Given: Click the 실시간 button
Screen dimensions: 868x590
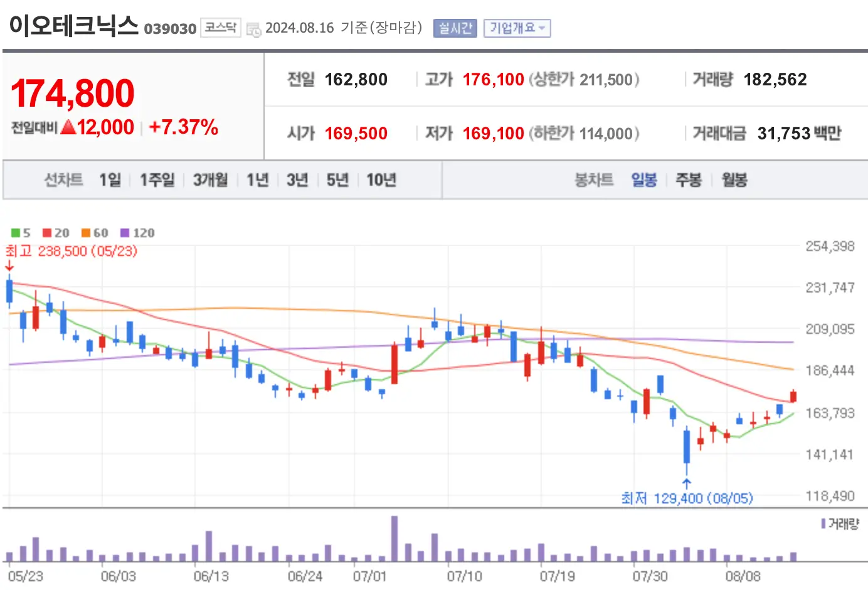Looking at the screenshot, I should (x=455, y=28).
